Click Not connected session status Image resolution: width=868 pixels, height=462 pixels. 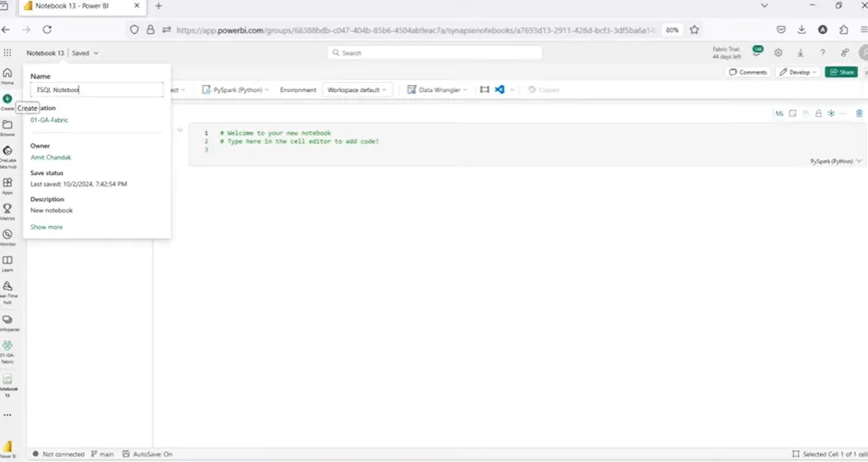pos(59,455)
